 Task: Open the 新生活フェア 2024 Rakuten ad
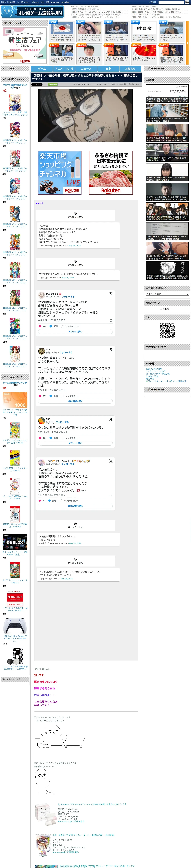point(25,45)
